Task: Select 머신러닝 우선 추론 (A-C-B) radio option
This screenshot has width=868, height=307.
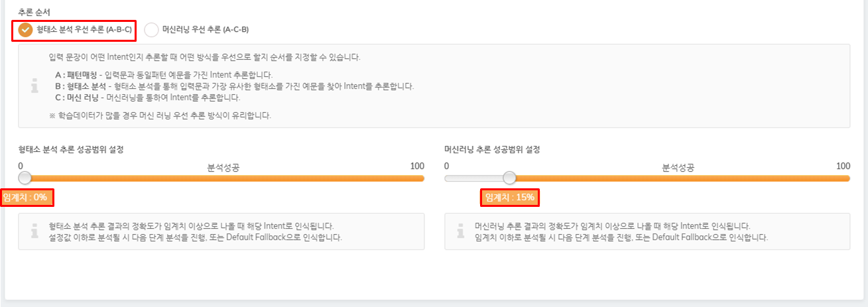Action: click(197, 30)
